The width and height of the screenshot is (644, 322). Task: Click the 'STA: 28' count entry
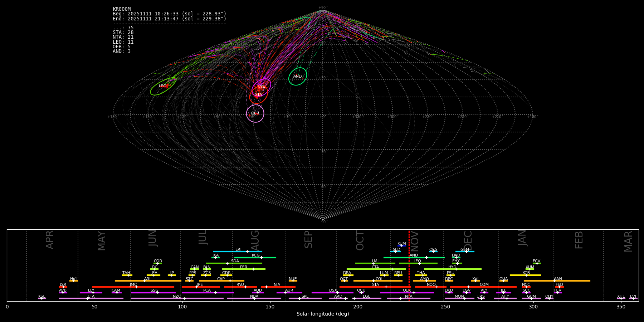click(x=123, y=33)
